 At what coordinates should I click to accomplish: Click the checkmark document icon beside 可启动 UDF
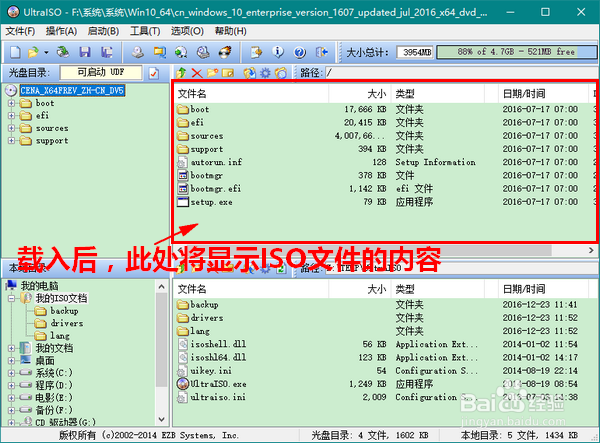coord(154,73)
